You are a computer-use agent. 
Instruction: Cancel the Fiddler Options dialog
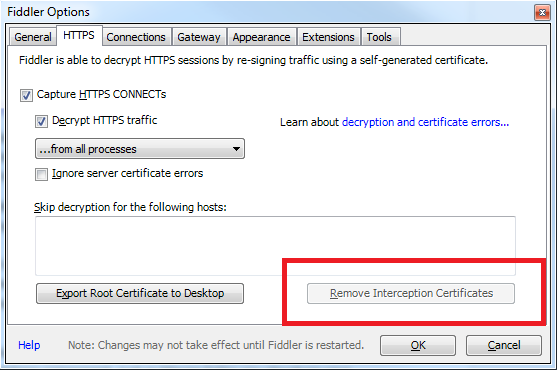504,345
